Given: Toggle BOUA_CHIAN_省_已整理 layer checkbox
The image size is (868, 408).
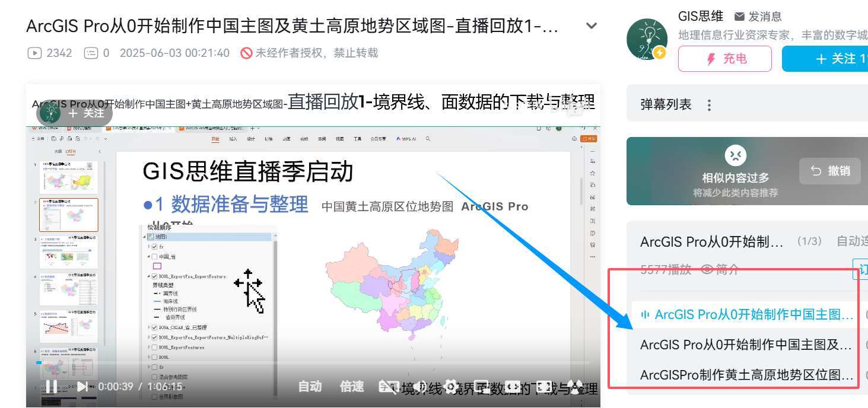Looking at the screenshot, I should [154, 327].
